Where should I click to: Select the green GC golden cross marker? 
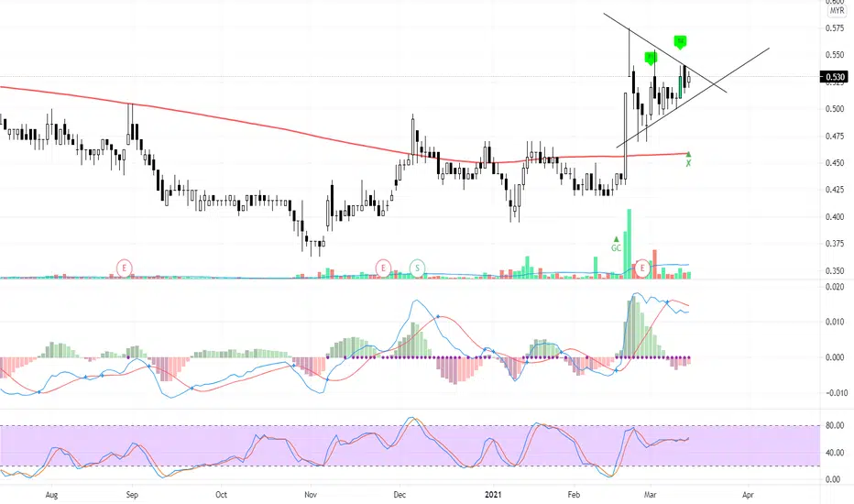click(x=616, y=244)
